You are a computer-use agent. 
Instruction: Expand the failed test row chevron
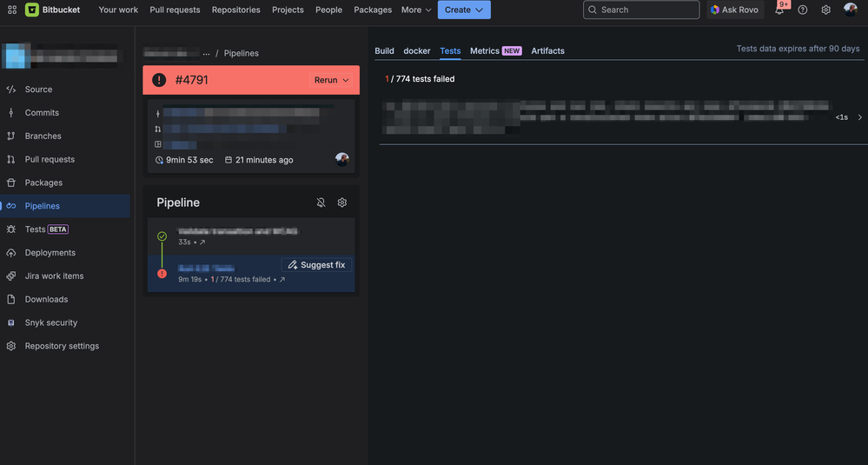tap(859, 117)
